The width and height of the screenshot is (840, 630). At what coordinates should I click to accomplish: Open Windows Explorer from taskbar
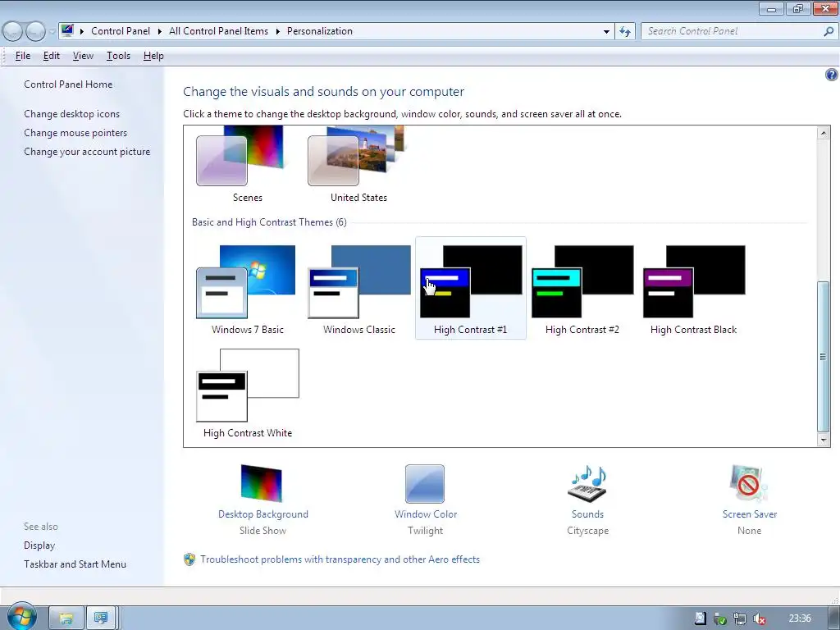[x=66, y=619]
